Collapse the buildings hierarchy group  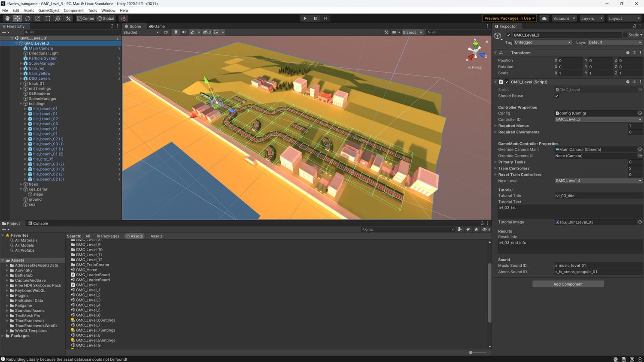20,103
